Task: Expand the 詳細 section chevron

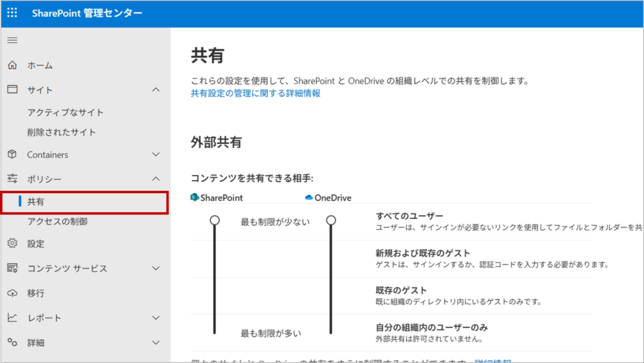Action: click(x=156, y=342)
